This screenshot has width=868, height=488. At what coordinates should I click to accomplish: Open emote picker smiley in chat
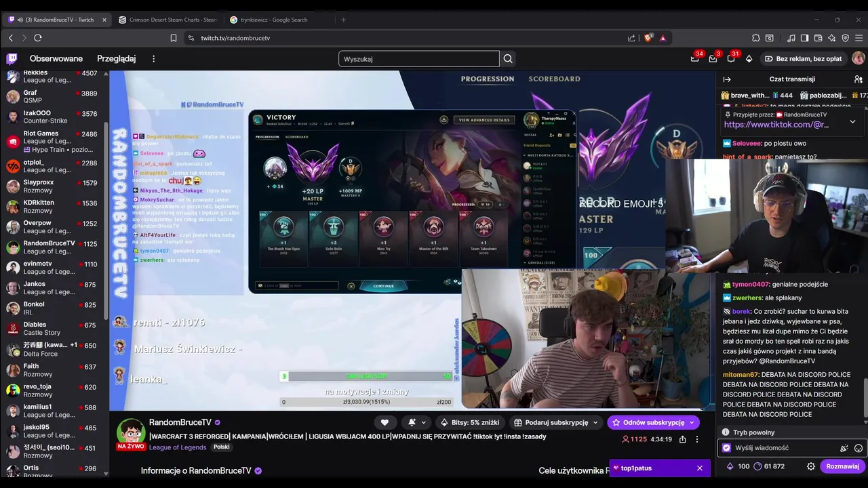tap(859, 448)
